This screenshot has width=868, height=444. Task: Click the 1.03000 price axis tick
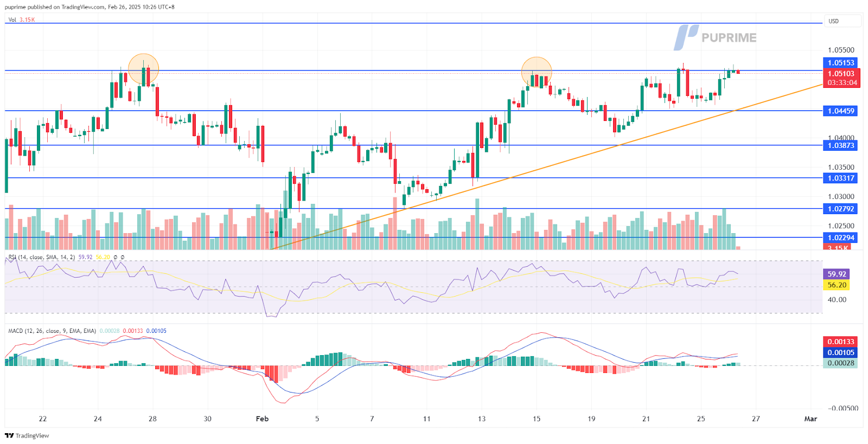[840, 197]
